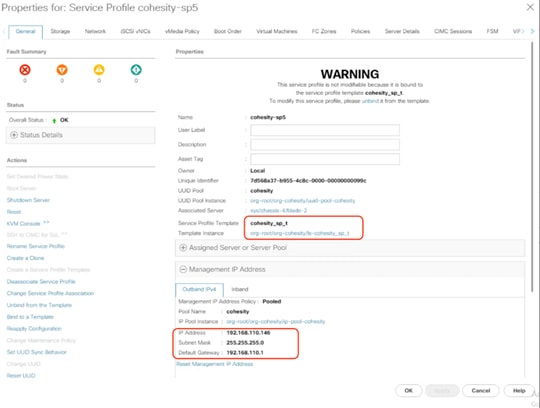This screenshot has height=408, width=540.
Task: Click Reset Management IP Address
Action: click(215, 364)
